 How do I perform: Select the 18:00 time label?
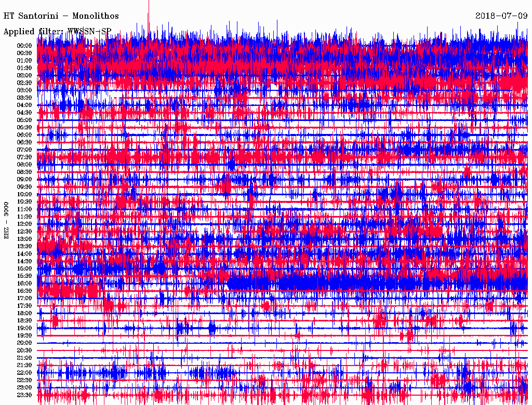[x=24, y=314]
